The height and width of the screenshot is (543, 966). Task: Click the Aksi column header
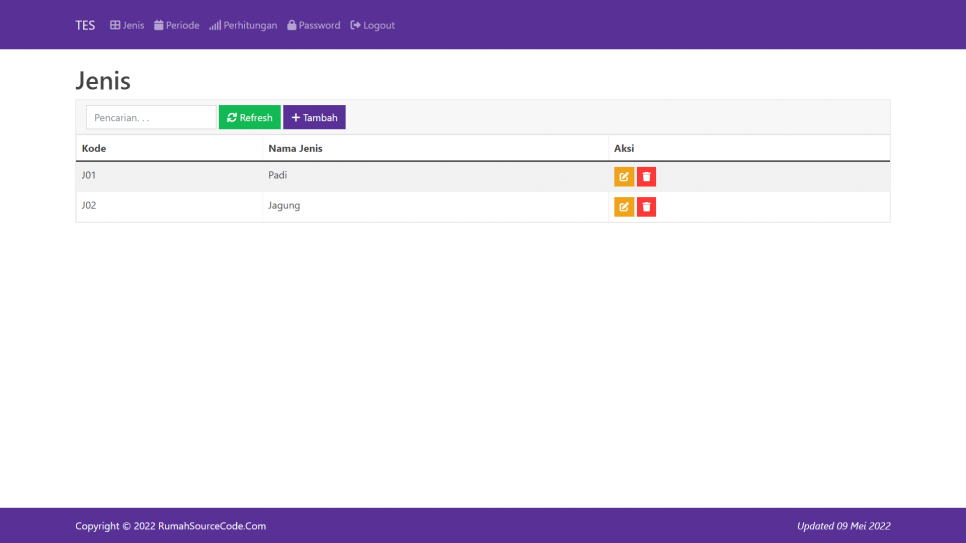point(624,148)
